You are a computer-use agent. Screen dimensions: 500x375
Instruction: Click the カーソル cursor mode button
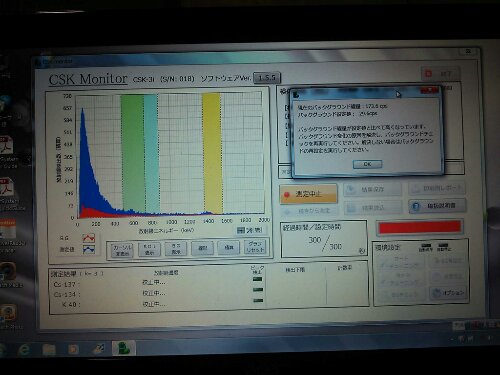pyautogui.click(x=122, y=250)
